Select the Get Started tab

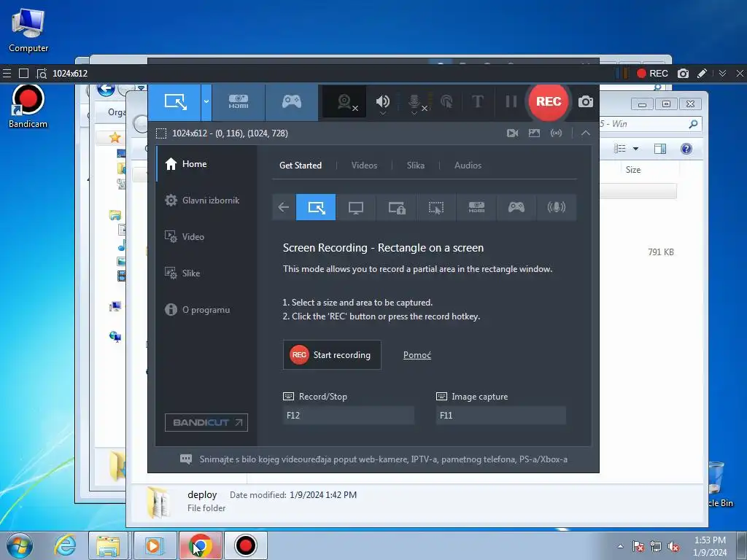click(301, 166)
